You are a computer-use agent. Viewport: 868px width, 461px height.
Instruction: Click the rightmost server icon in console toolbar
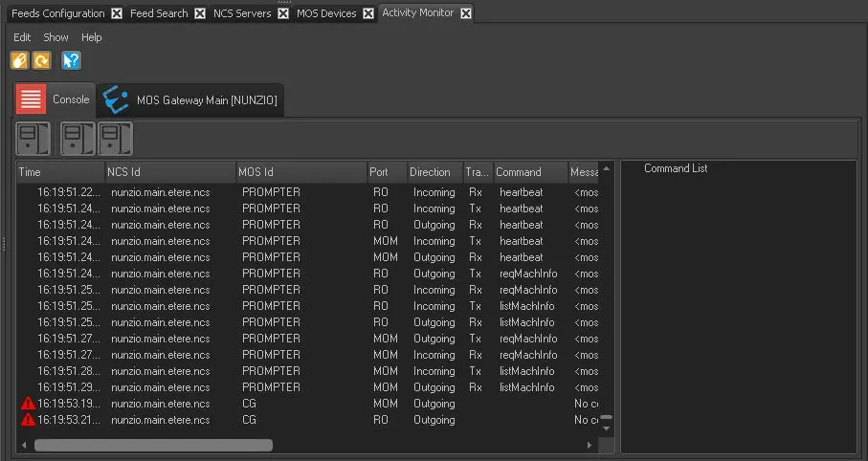(x=115, y=139)
